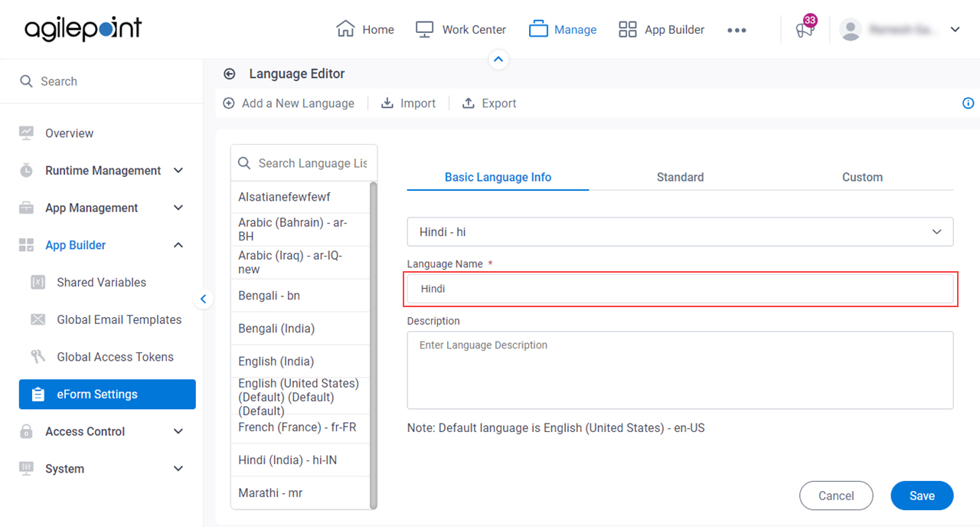Viewport: 980px width, 527px height.
Task: Click the Export button
Action: pos(489,103)
